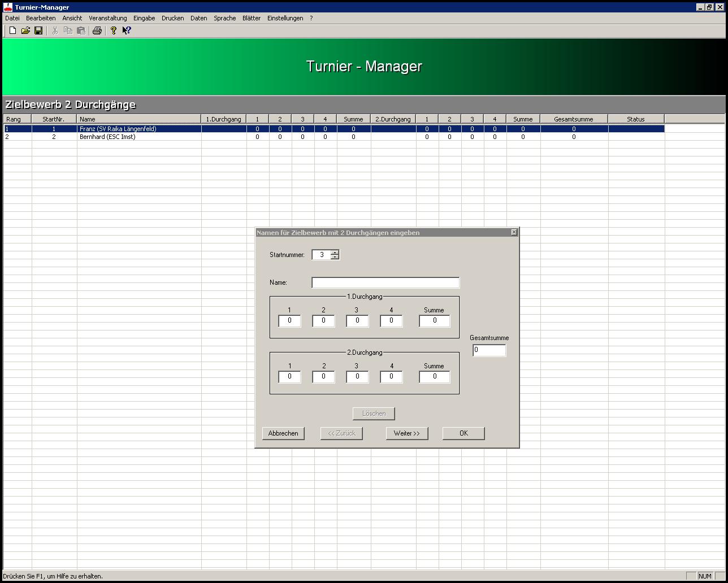This screenshot has height=583, width=728.
Task: Click field 4 of 2.Durchgang
Action: tap(391, 377)
